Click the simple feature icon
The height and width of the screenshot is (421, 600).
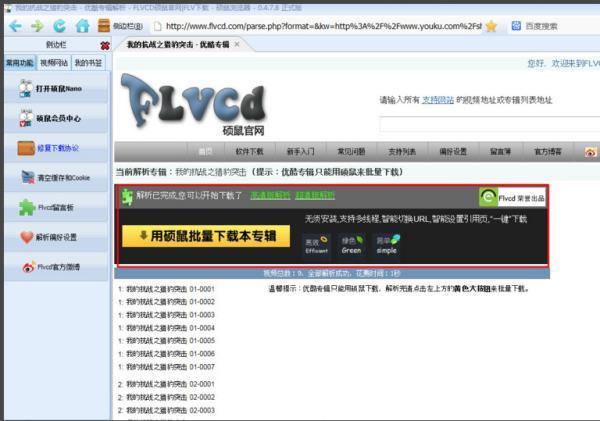pos(387,245)
